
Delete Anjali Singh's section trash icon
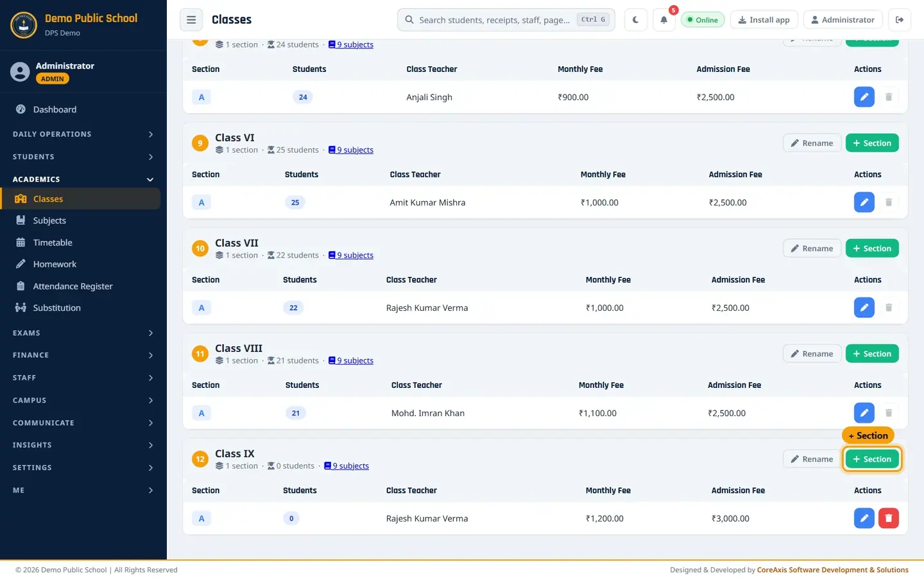(x=889, y=97)
